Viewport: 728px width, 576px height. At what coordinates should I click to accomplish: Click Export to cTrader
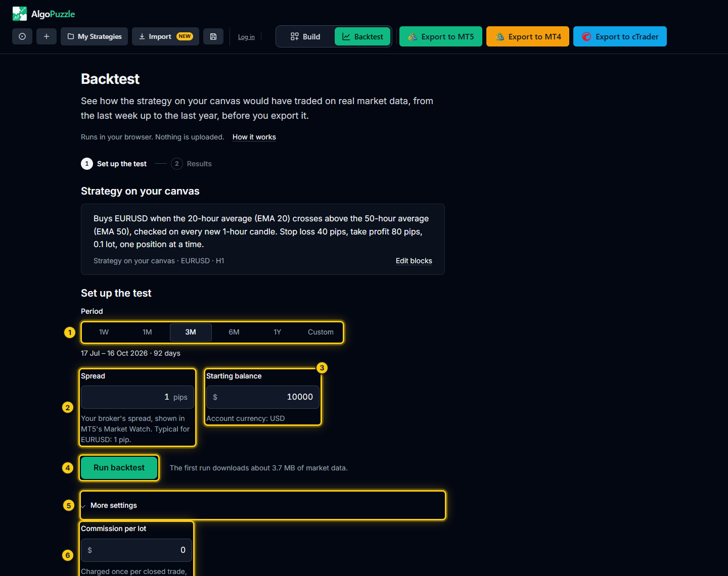(x=620, y=36)
